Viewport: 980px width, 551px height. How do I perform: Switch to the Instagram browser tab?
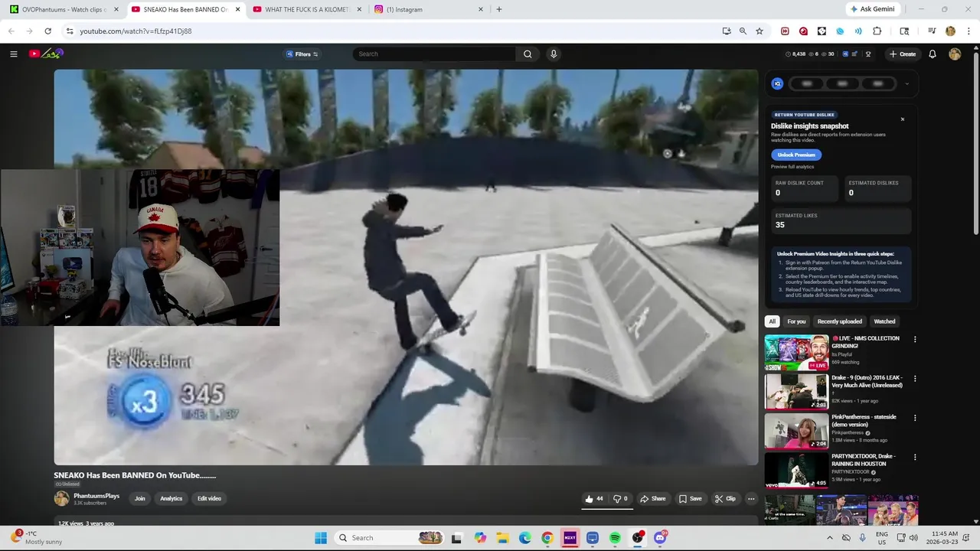429,9
